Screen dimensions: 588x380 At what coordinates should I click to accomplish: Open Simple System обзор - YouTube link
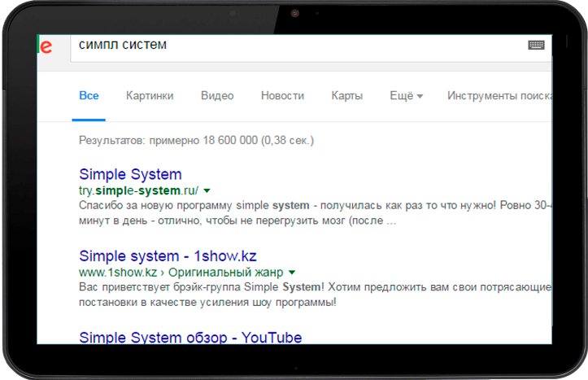(x=190, y=337)
